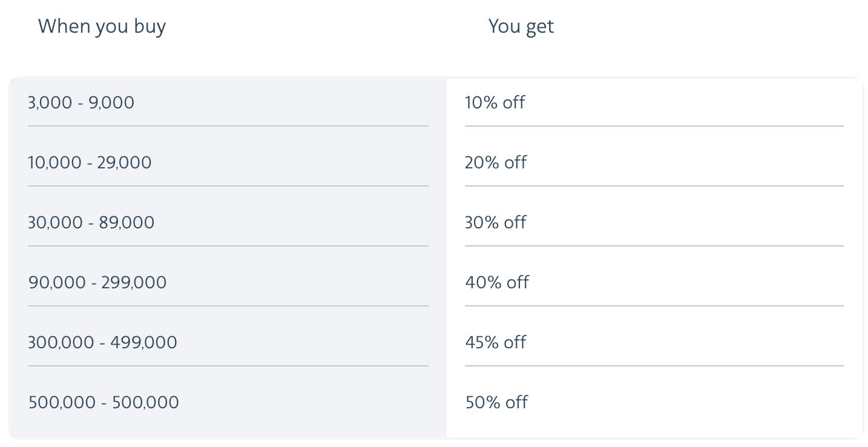The image size is (868, 447).
Task: Select the 300,000 - 499,000 quantity row
Action: 102,342
